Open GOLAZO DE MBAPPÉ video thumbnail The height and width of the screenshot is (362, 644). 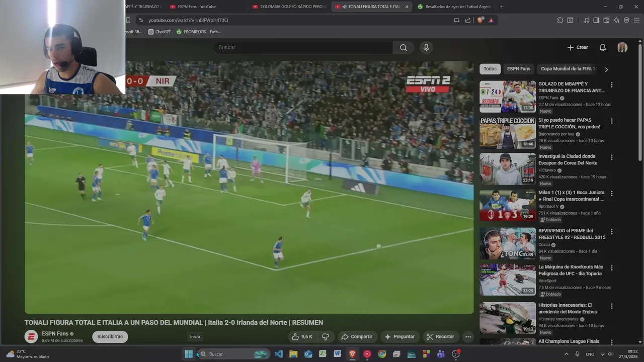507,97
